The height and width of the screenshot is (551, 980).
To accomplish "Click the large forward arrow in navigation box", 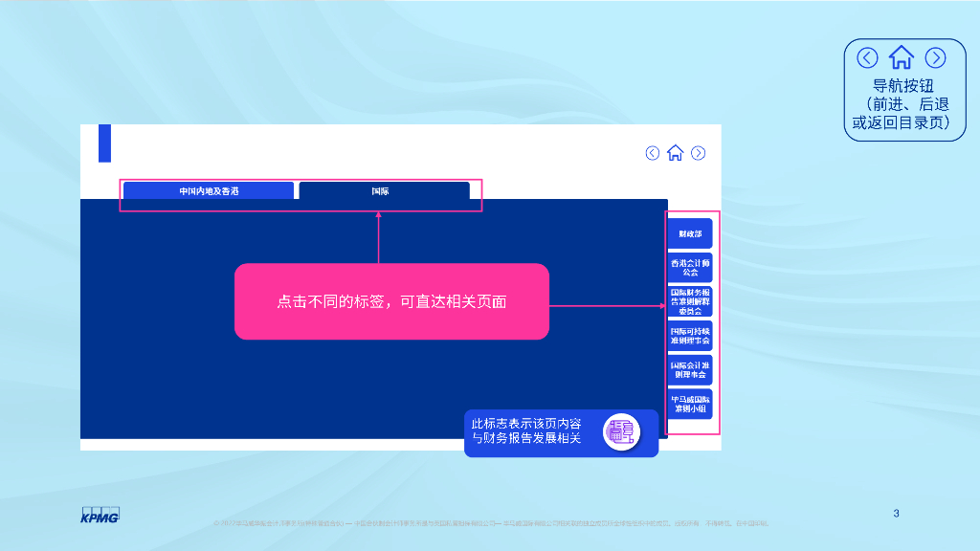I will (x=936, y=58).
